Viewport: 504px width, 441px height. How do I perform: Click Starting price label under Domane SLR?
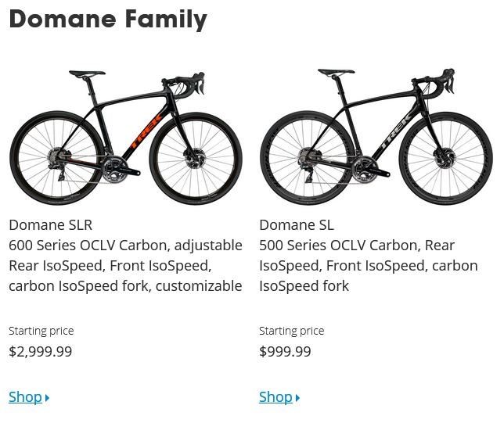point(41,331)
